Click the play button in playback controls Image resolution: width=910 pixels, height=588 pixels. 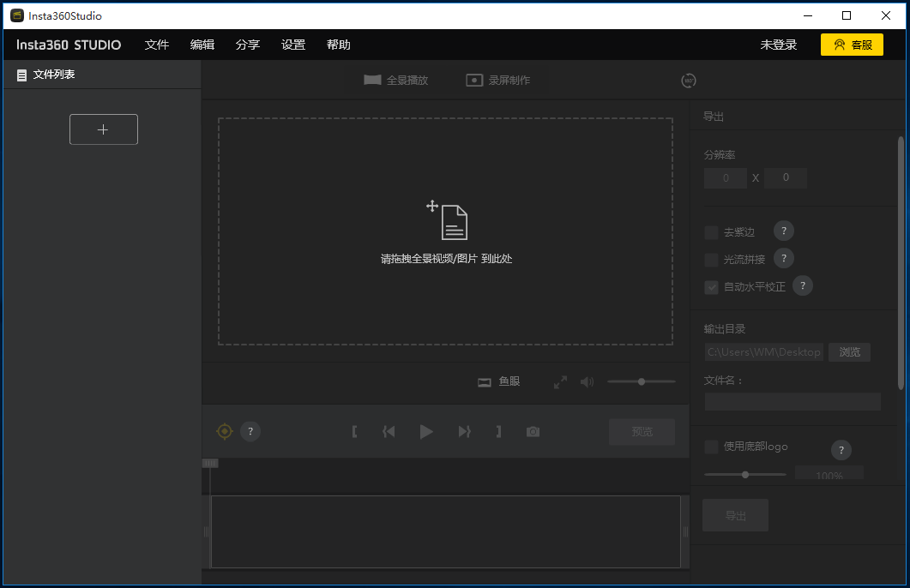426,432
